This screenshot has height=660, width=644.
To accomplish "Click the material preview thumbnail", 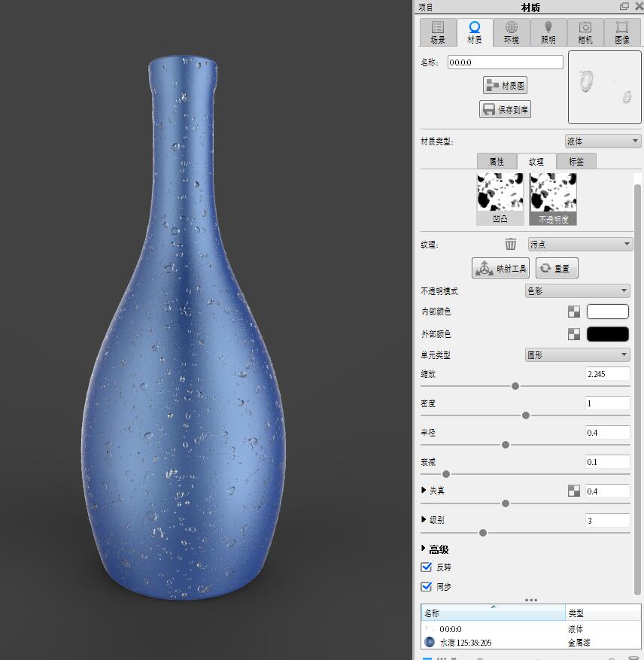I will point(604,87).
